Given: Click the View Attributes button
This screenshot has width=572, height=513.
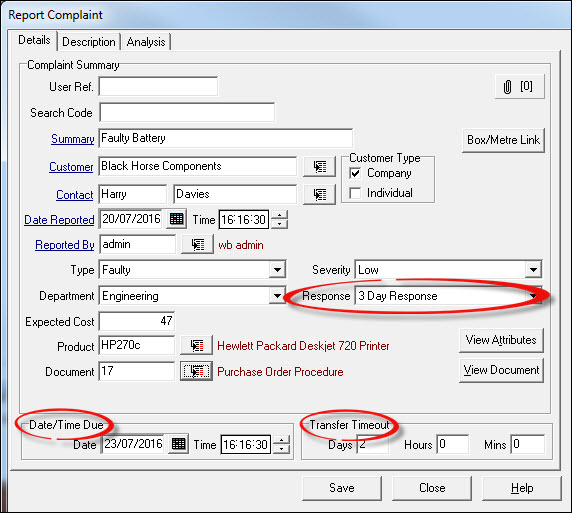Looking at the screenshot, I should pos(501,340).
